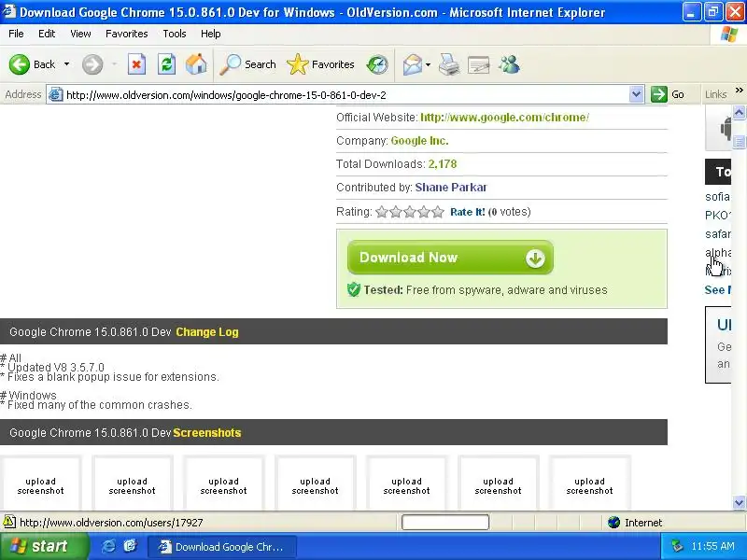Click the Internet security zone globe icon
This screenshot has height=560, width=747.
614,523
